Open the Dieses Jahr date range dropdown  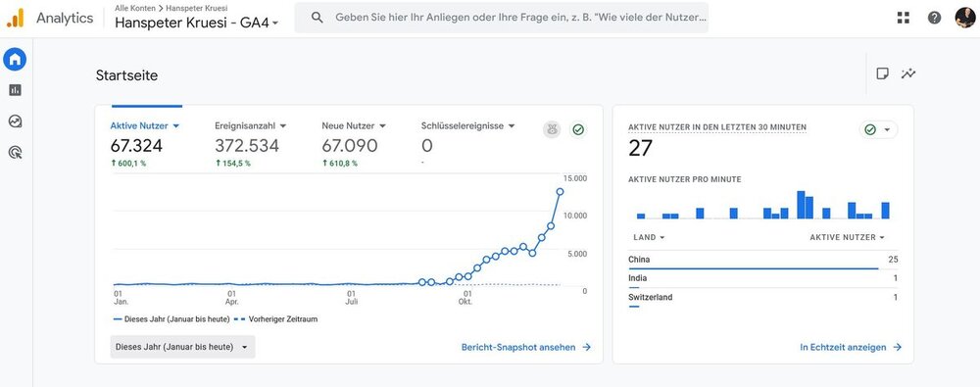(x=182, y=347)
